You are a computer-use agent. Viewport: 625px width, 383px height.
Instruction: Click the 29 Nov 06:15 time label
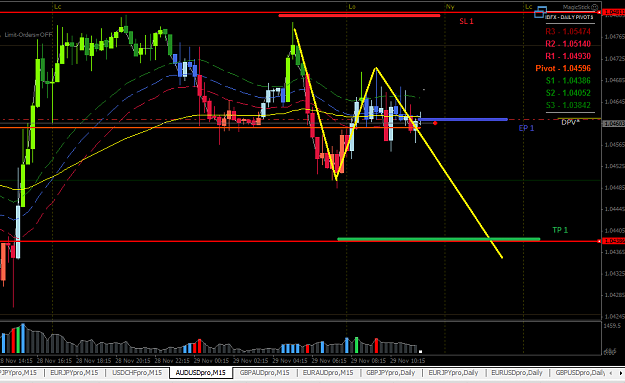pos(329,361)
